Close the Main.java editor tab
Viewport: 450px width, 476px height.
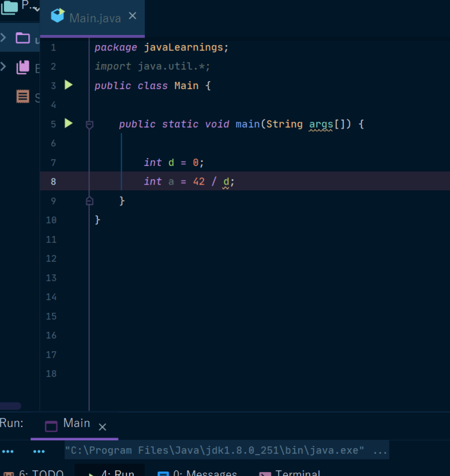[x=132, y=16]
